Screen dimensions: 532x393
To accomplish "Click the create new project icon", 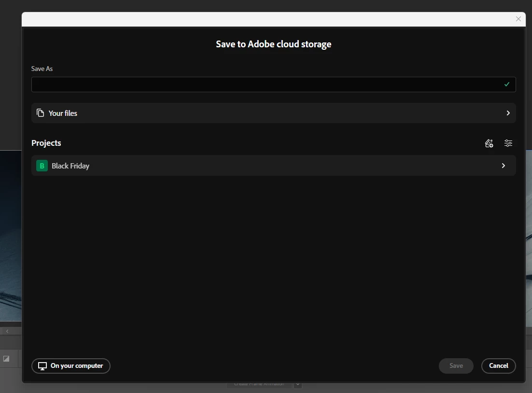I will (x=489, y=143).
